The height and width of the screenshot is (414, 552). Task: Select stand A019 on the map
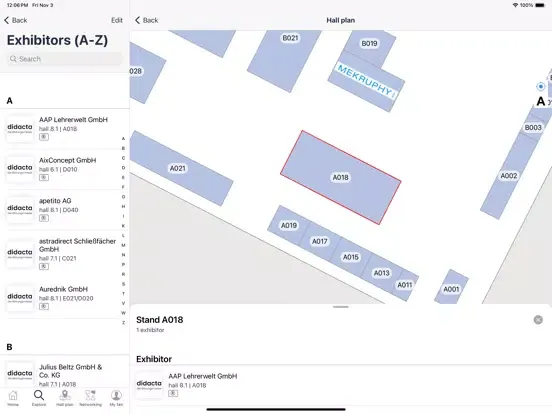click(x=289, y=225)
